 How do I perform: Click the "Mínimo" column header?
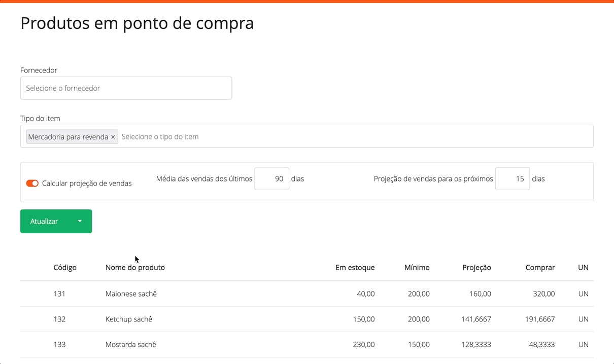tap(417, 267)
